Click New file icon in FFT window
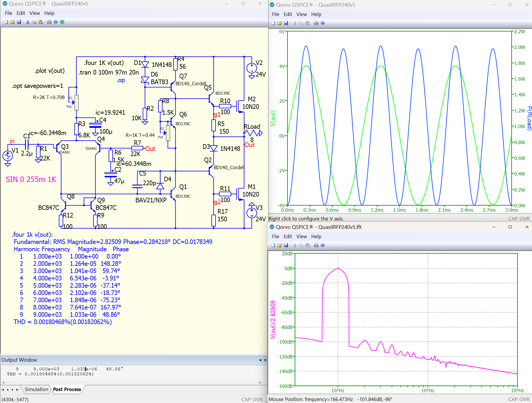This screenshot has width=532, height=403. click(x=273, y=245)
